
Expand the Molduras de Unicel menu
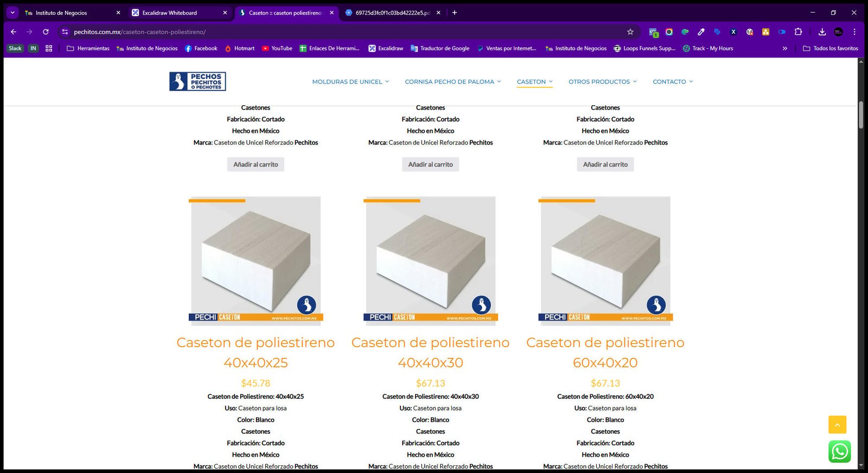point(350,82)
